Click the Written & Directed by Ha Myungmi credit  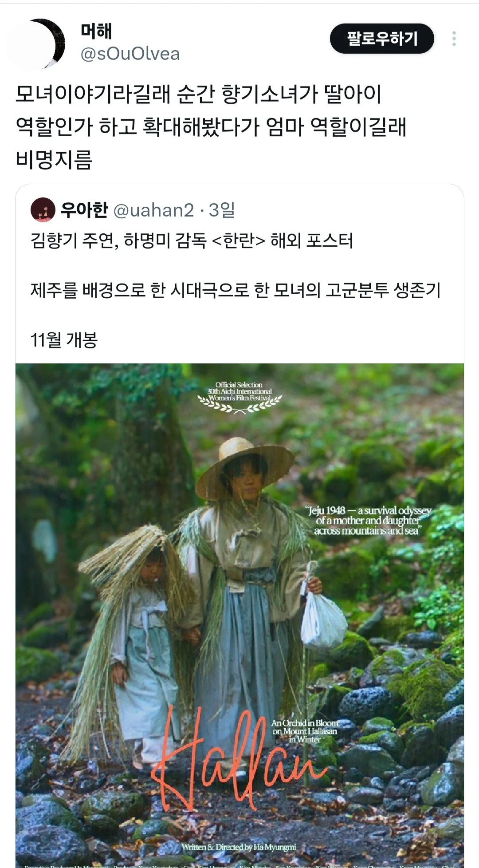pyautogui.click(x=239, y=847)
